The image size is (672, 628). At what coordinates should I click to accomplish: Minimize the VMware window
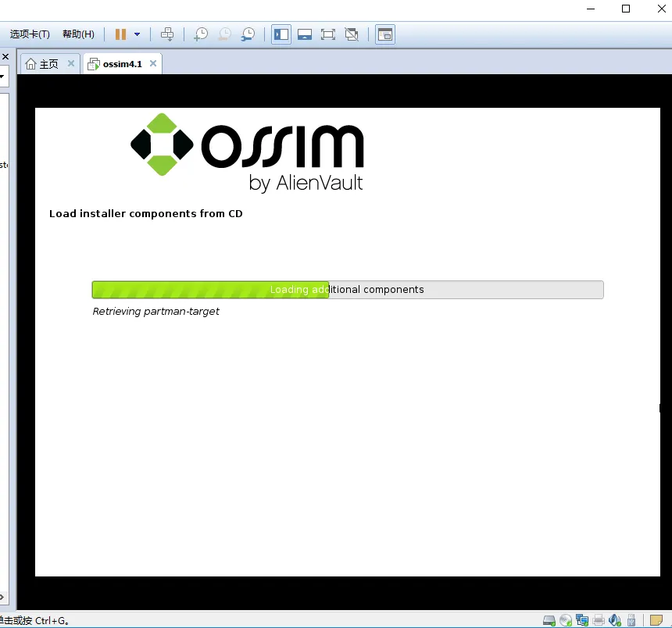coord(591,9)
